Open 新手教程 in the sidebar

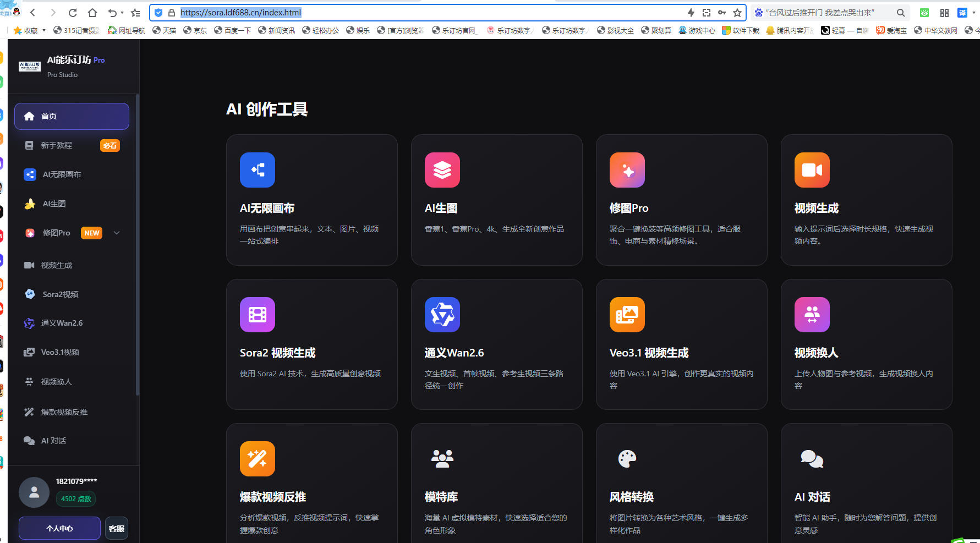click(72, 145)
